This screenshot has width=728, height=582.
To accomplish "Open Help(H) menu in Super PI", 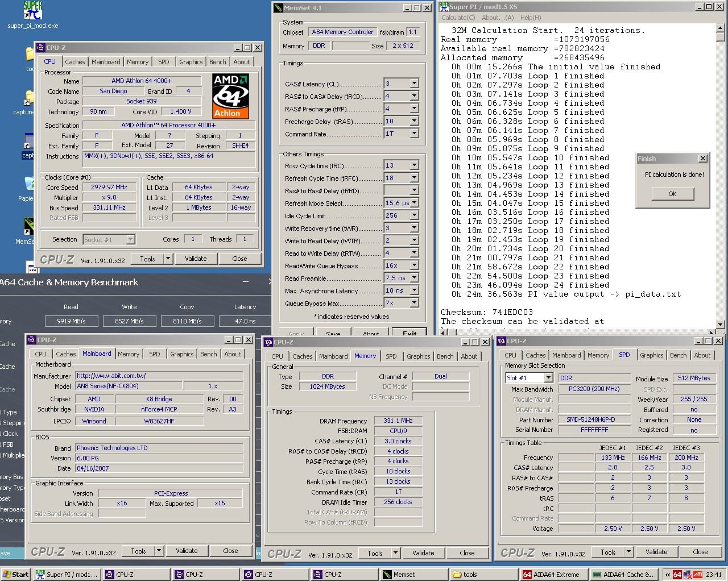I will (531, 18).
